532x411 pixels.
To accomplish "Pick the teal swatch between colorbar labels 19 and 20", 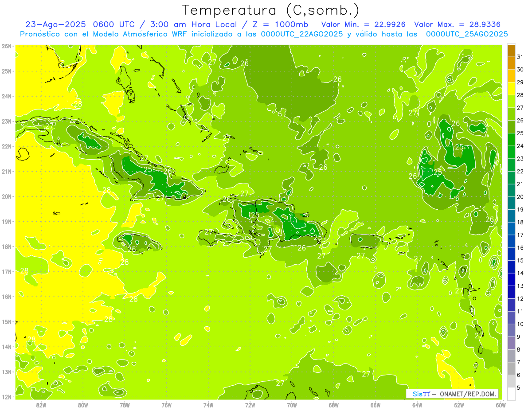I will tap(511, 203).
